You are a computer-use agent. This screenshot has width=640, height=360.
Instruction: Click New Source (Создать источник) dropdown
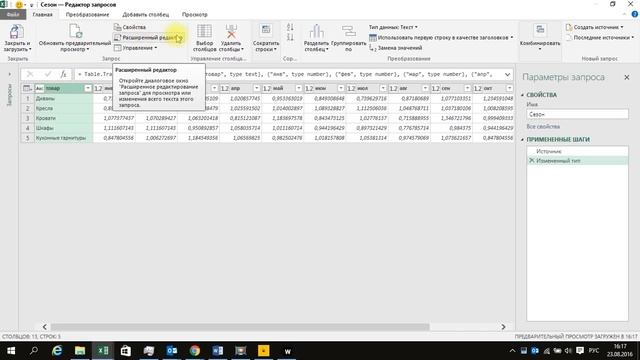[595, 27]
